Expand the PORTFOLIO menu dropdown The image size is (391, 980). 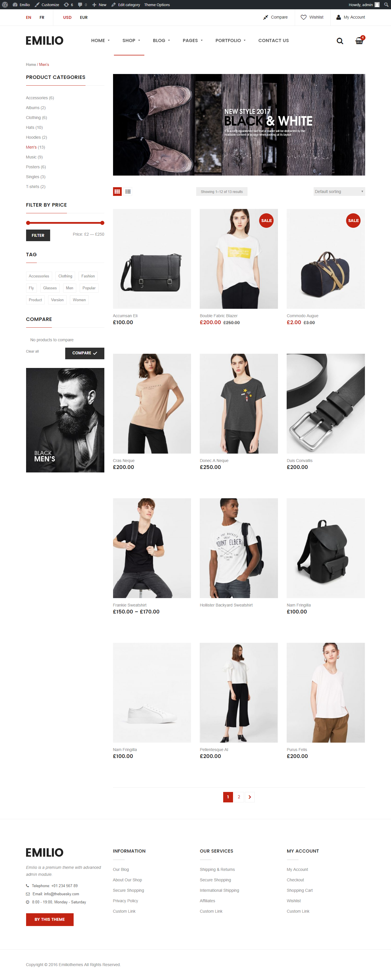pos(230,40)
